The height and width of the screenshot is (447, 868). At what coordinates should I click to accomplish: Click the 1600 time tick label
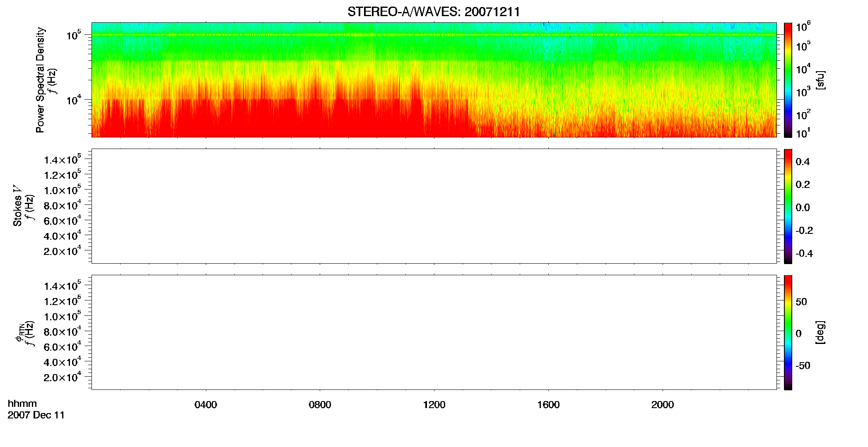[548, 405]
